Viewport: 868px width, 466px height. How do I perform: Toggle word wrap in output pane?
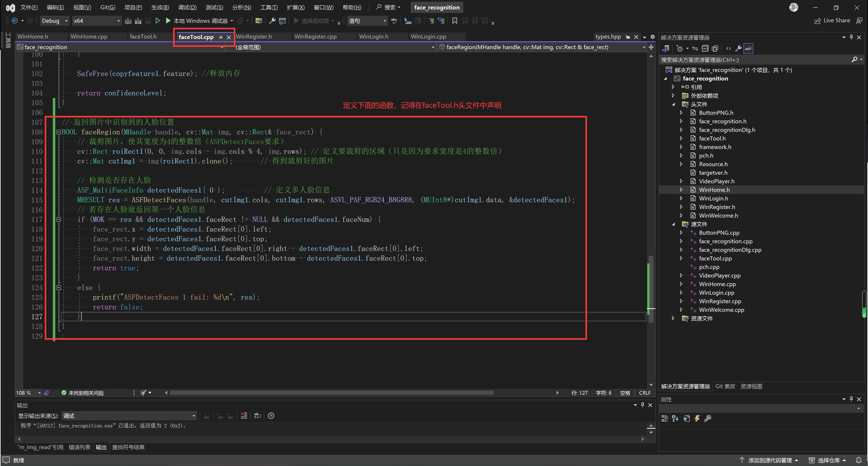[x=258, y=416]
